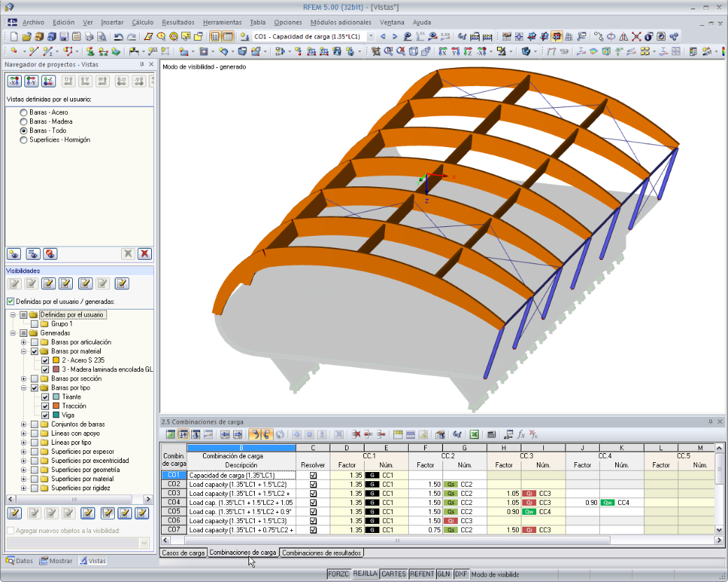Screen dimensions: 728x582
Task: Go to next load case arrow
Action: (x=395, y=36)
